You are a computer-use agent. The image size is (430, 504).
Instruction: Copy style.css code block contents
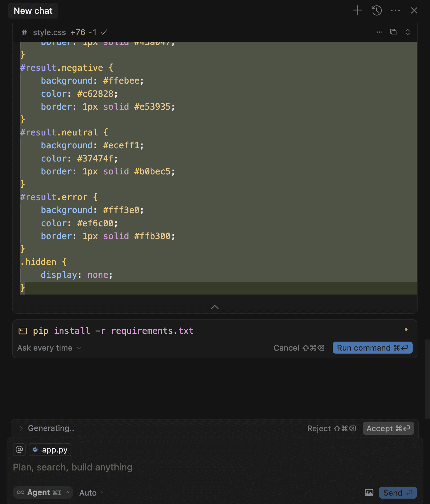click(x=393, y=32)
